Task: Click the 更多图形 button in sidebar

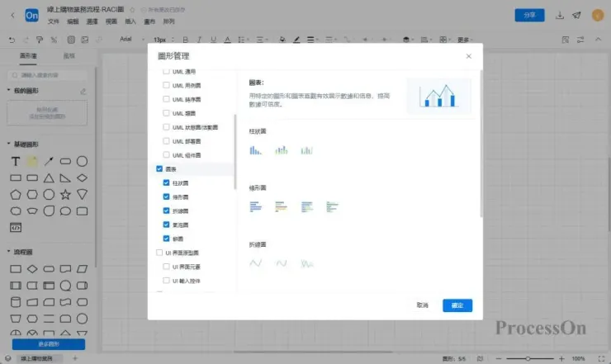Action: 49,344
